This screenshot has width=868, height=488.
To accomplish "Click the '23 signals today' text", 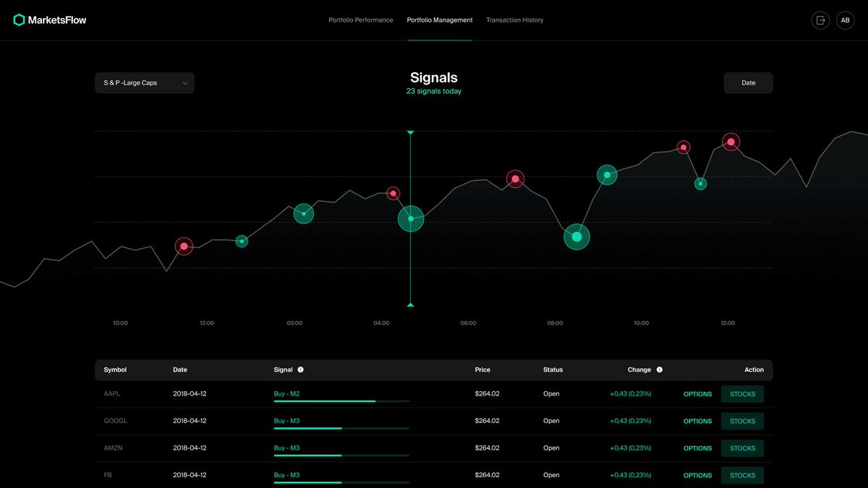I will coord(434,91).
